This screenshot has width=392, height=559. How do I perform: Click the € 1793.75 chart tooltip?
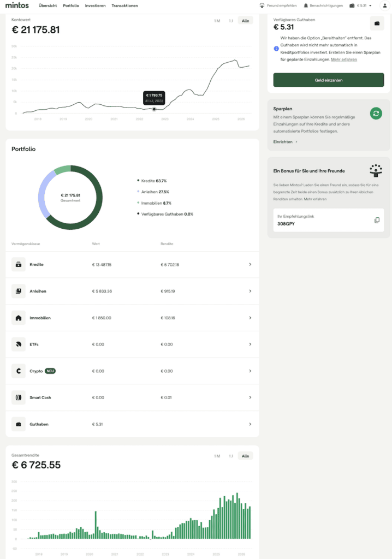154,98
